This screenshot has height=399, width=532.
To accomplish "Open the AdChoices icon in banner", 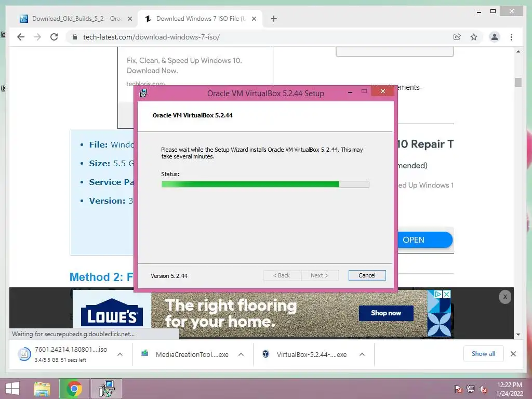I will (437, 294).
